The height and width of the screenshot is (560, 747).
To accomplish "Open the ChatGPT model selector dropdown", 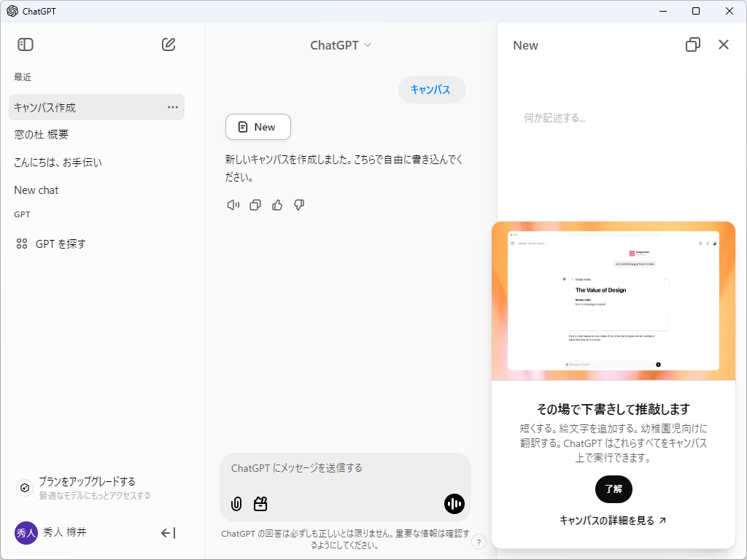I will pos(341,44).
